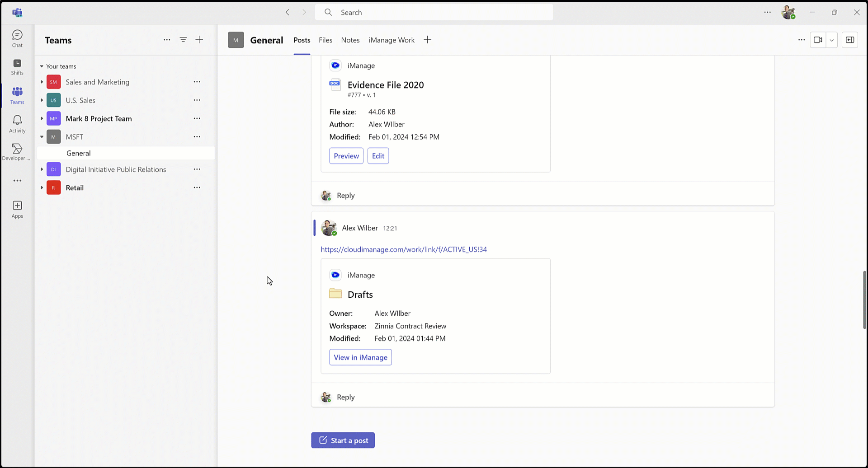Click Reply under Alex Wilber's post

pyautogui.click(x=345, y=397)
